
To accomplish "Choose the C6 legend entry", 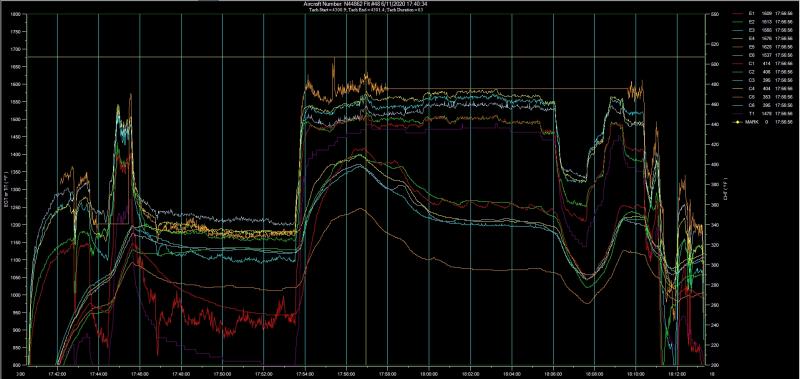I will point(762,105).
